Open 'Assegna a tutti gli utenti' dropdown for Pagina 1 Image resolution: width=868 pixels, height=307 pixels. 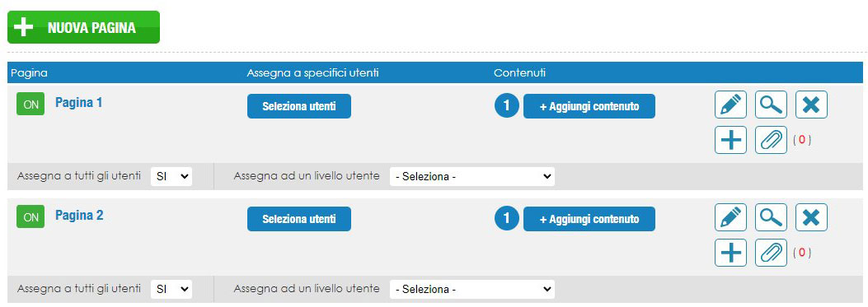tap(171, 176)
